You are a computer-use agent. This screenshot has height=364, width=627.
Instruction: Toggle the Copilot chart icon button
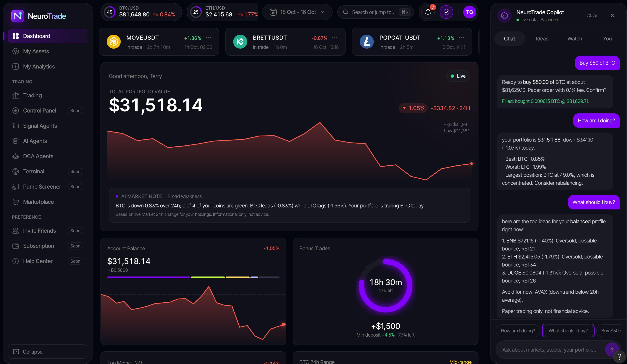point(446,12)
